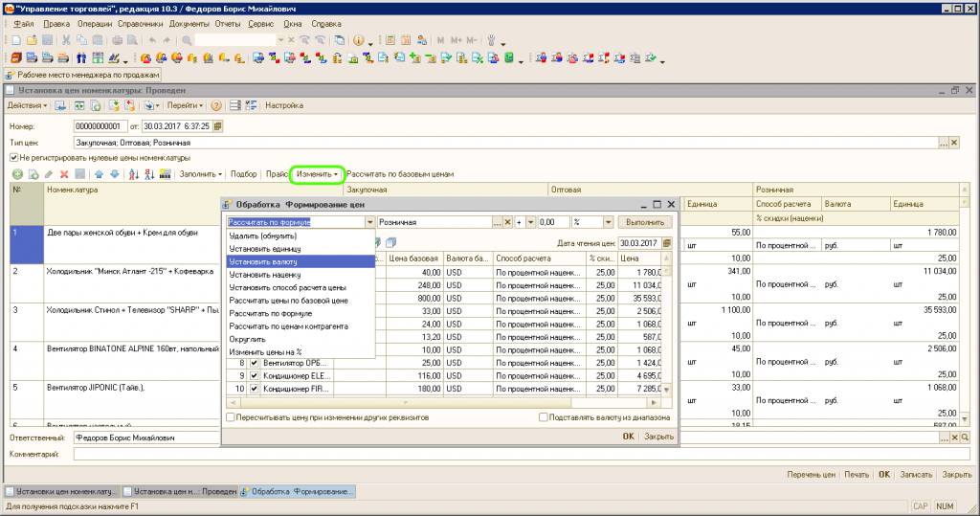
Task: Open the Действия dropdown
Action: pos(27,105)
